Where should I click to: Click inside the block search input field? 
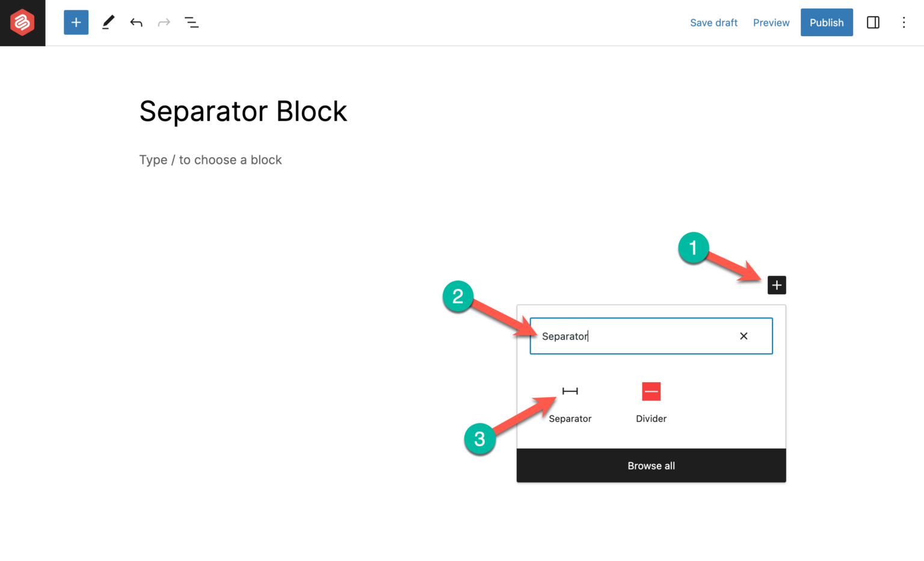pos(638,336)
